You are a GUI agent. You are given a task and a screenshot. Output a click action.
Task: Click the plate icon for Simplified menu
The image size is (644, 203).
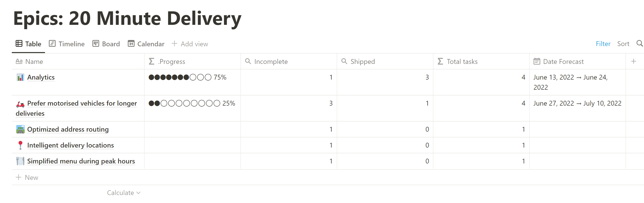(20, 161)
